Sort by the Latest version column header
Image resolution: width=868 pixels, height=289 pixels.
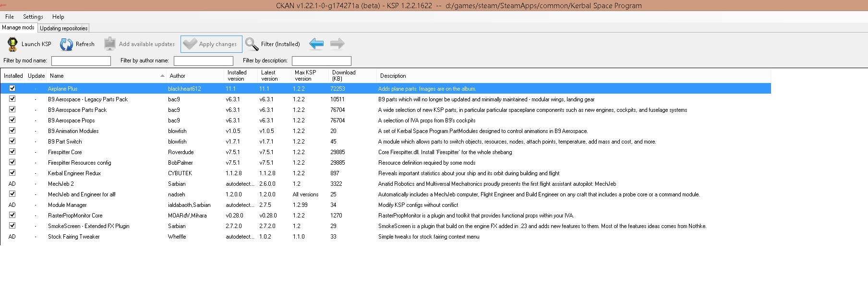tap(275, 76)
